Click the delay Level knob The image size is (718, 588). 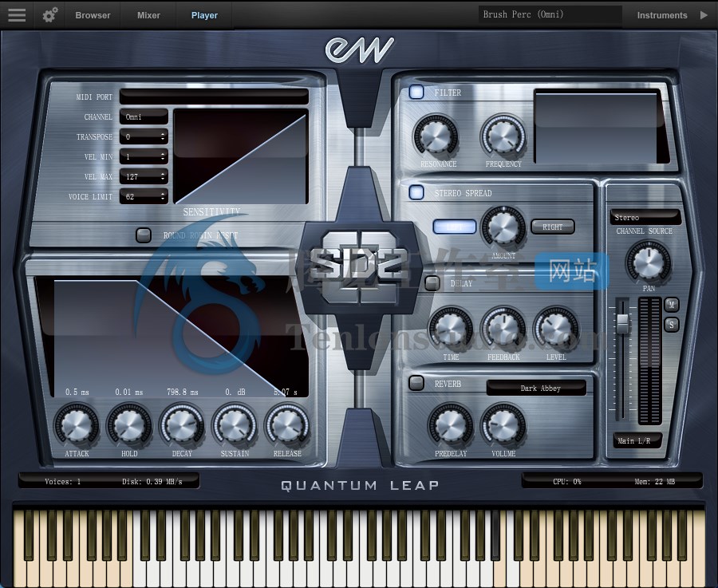[555, 329]
